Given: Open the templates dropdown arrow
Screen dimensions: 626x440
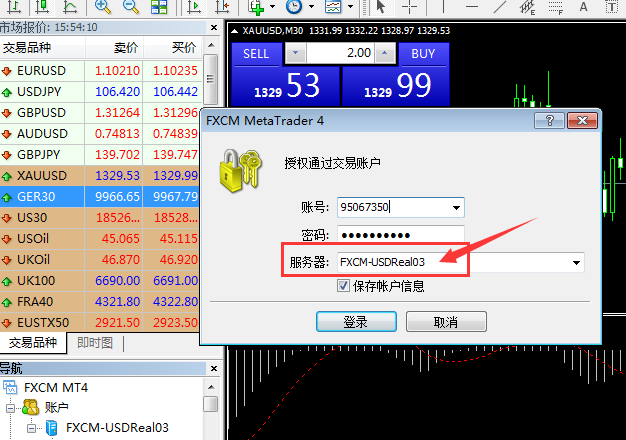Looking at the screenshot, I should (351, 7).
